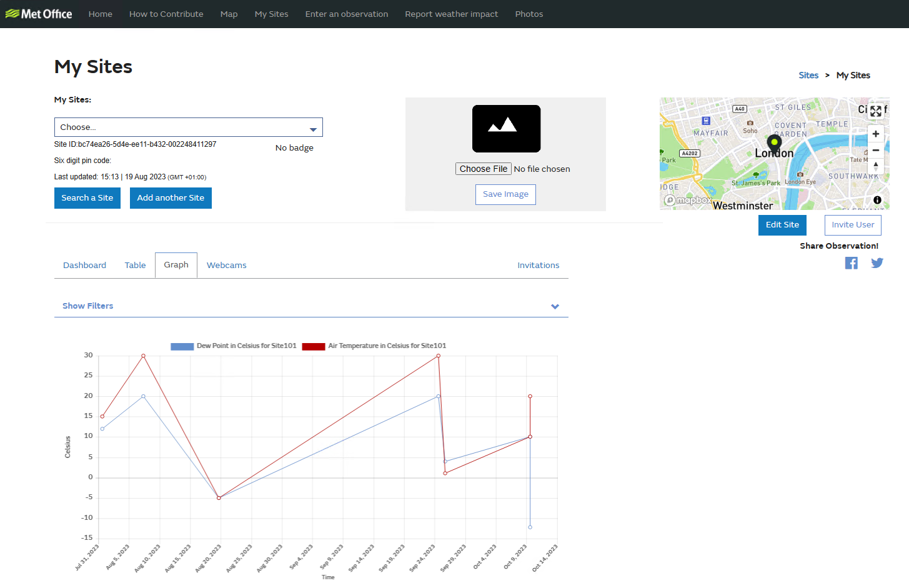909x588 pixels.
Task: Click the Site ID text
Action: click(136, 144)
